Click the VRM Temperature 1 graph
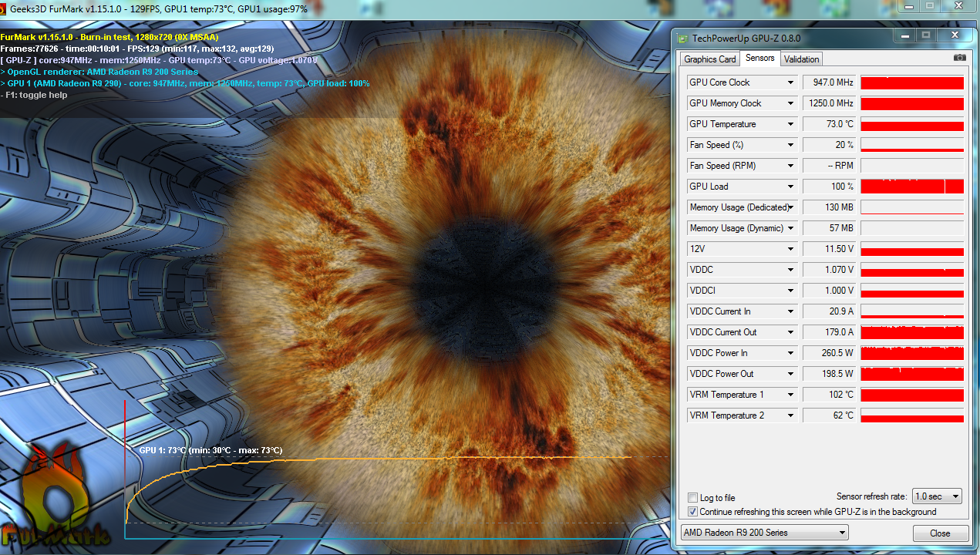The height and width of the screenshot is (555, 980). (x=912, y=395)
